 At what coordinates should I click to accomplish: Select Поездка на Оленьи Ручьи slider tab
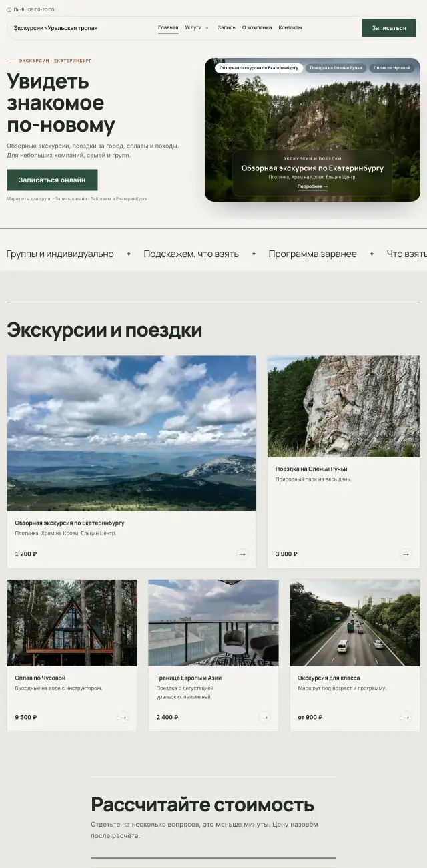tap(336, 68)
